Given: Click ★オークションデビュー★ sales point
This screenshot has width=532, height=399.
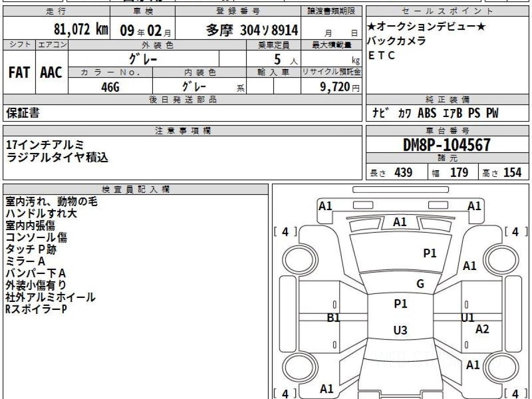Looking at the screenshot, I should tap(427, 27).
